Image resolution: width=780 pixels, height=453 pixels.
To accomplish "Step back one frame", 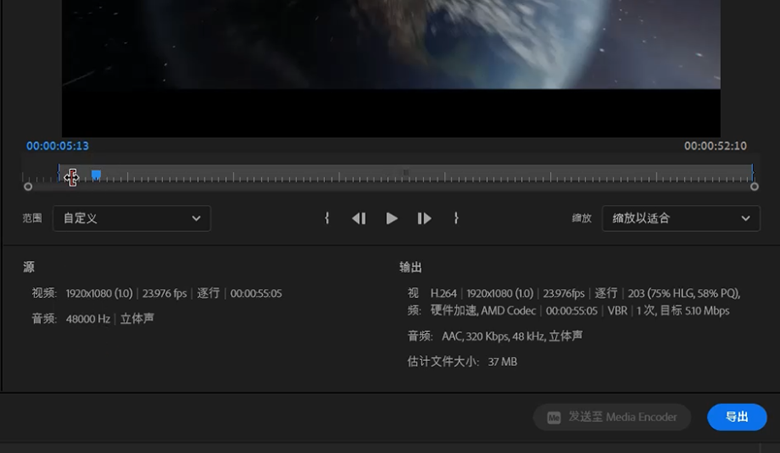I will tap(359, 218).
